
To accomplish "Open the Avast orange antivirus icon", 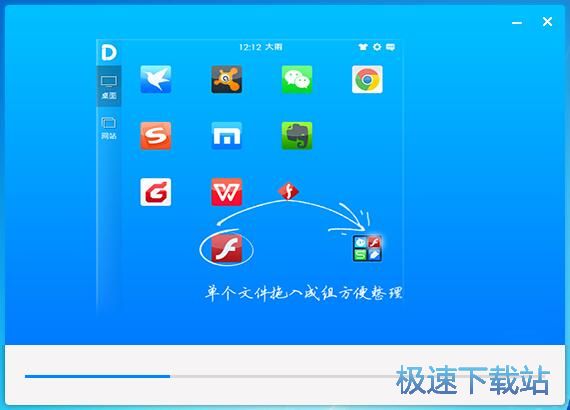I will coord(226,79).
